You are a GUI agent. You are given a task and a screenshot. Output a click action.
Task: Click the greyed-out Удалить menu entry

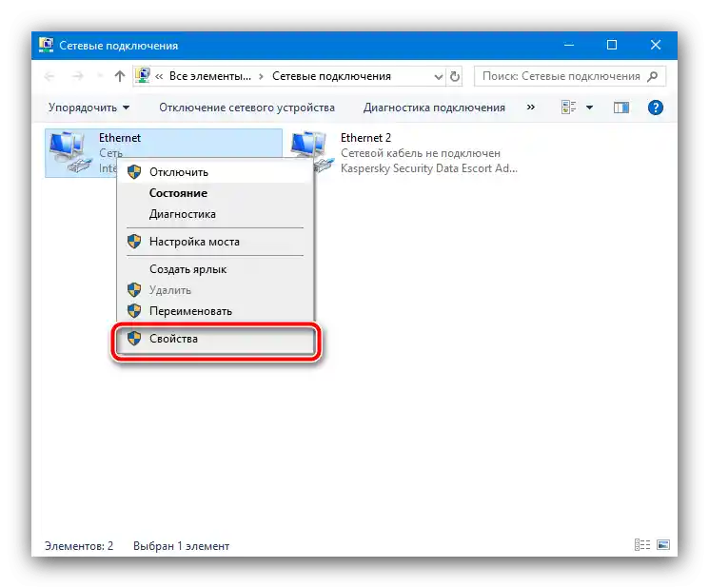pos(215,290)
